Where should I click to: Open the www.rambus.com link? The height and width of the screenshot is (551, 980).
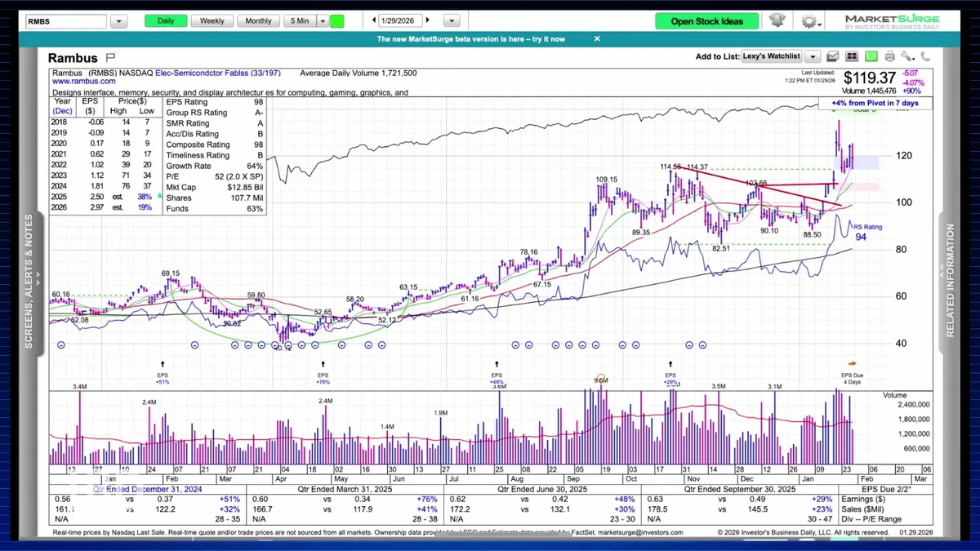83,82
